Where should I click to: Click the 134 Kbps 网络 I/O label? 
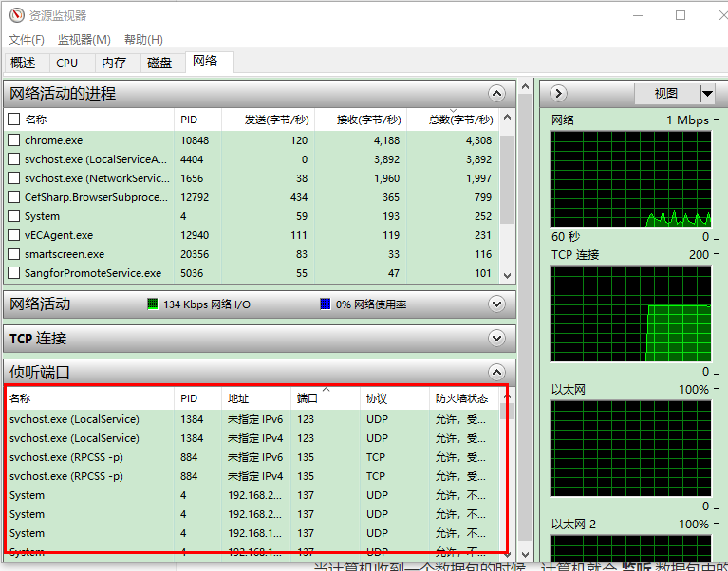click(x=207, y=304)
